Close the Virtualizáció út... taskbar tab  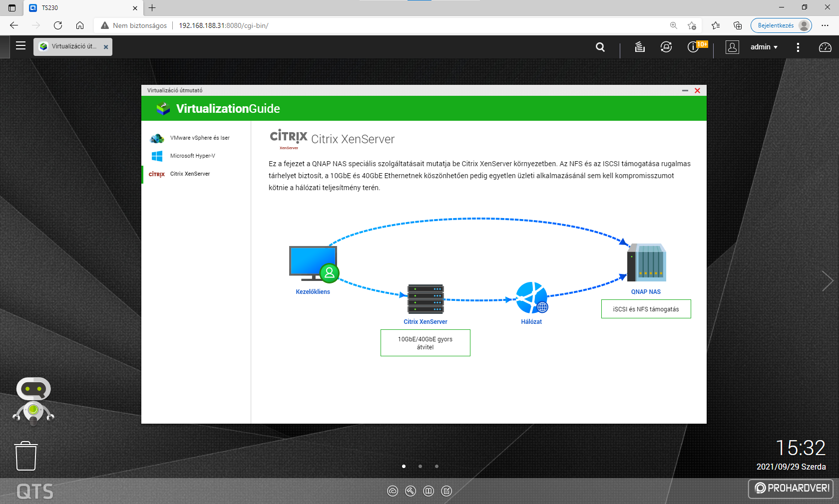(x=106, y=47)
